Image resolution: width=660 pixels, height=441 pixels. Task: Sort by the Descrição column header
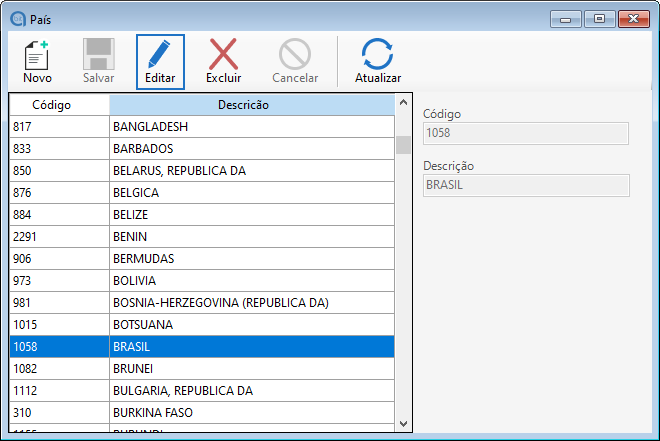click(252, 105)
